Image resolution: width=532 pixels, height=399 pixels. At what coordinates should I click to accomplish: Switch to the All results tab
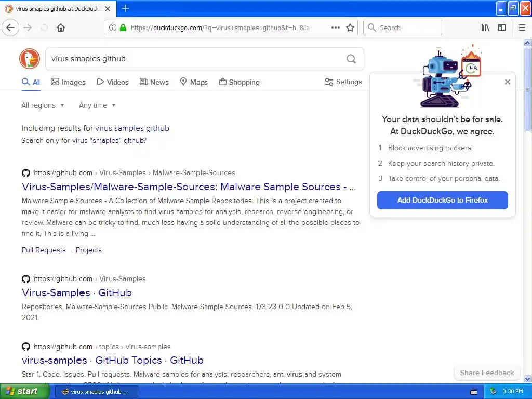point(31,82)
